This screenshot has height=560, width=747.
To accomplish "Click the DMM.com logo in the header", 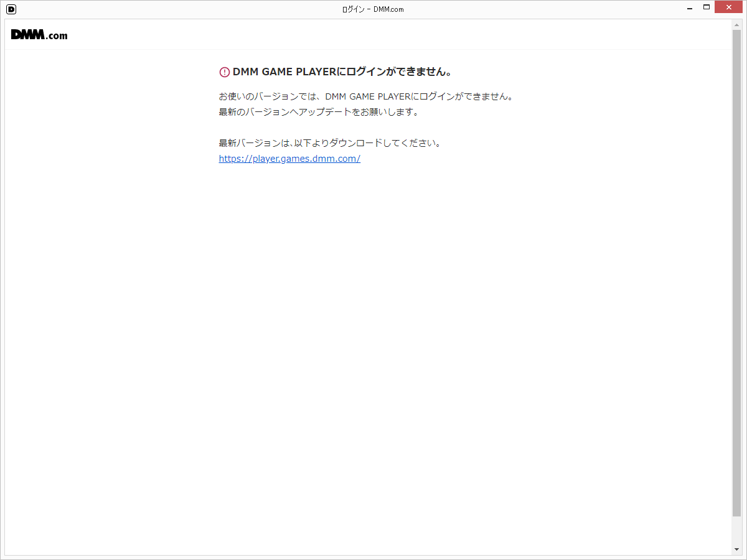I will pyautogui.click(x=39, y=35).
